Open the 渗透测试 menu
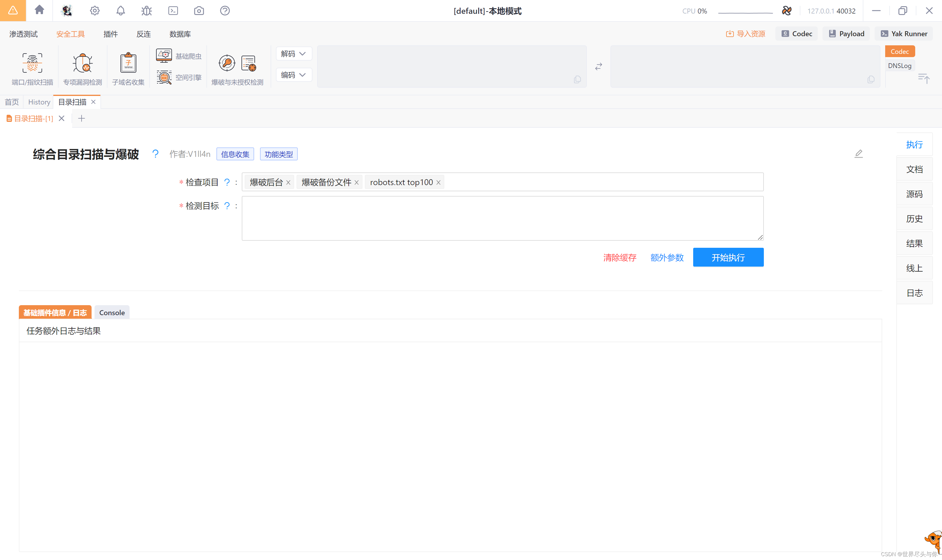942x560 pixels. pyautogui.click(x=23, y=34)
